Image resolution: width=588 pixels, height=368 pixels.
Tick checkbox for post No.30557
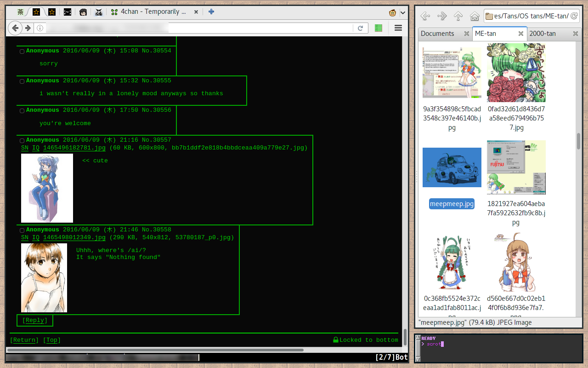pos(22,141)
